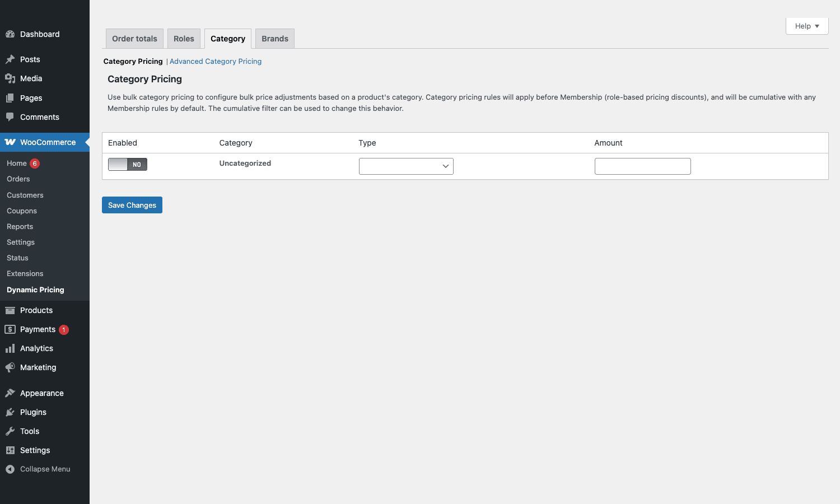Click the Analytics bar chart icon
This screenshot has height=504, width=840.
point(10,348)
